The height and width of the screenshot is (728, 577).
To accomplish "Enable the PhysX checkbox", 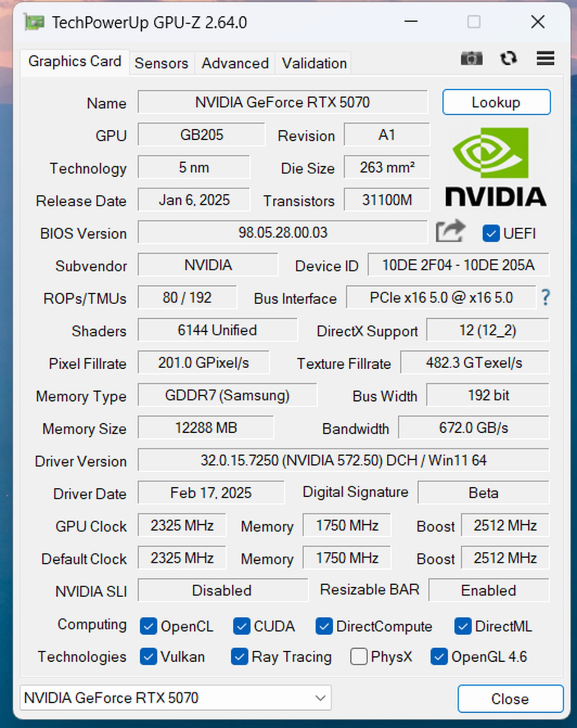I will click(x=359, y=657).
